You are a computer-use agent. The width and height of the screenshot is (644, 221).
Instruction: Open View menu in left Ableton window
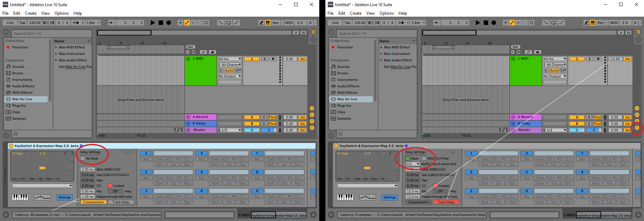point(45,13)
